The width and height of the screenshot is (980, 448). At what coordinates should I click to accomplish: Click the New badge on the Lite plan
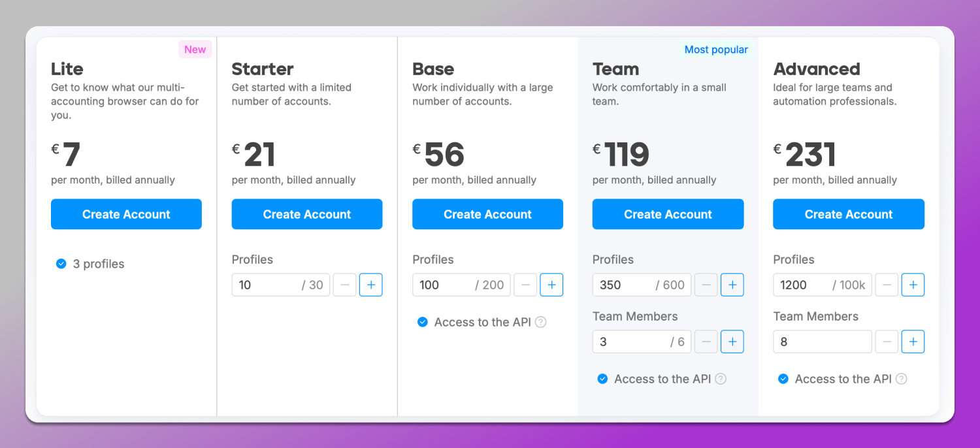click(x=195, y=49)
